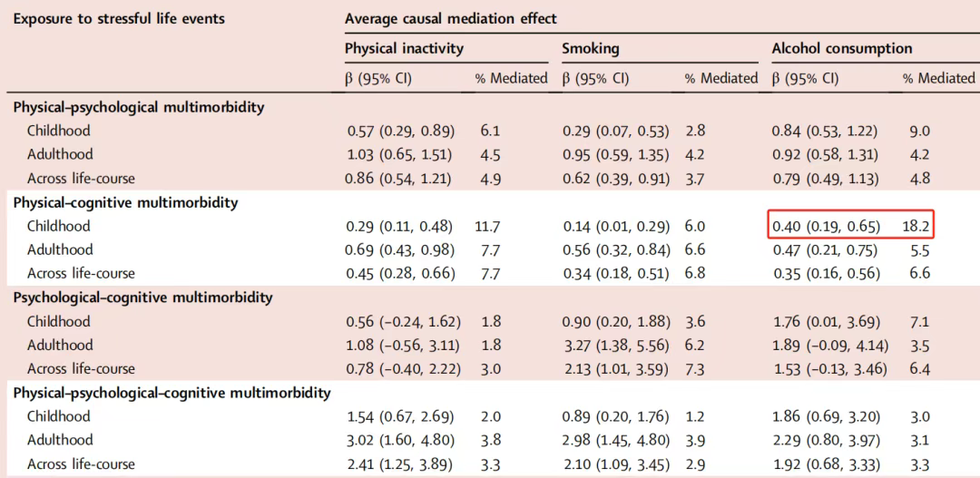Click the Physical–cognitive multimorbidity row heading
Viewport: 980px width, 478px height.
point(126,202)
